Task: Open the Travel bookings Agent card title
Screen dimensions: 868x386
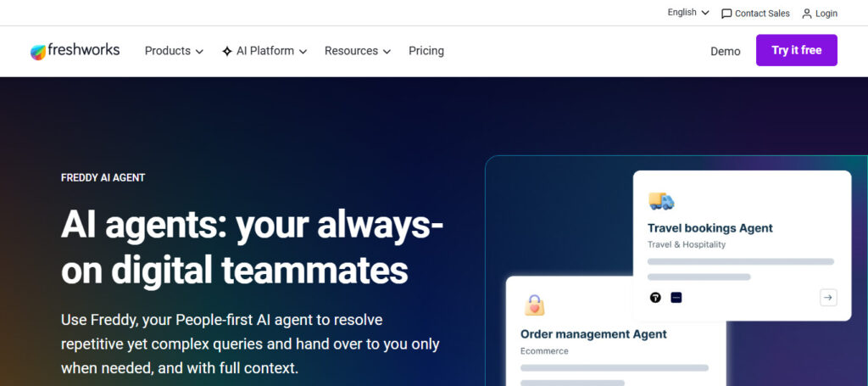Action: 710,228
